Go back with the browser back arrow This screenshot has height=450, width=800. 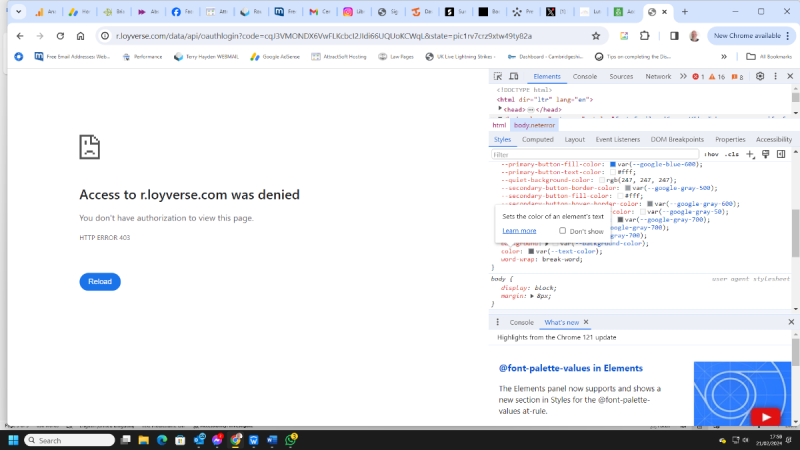tap(20, 36)
